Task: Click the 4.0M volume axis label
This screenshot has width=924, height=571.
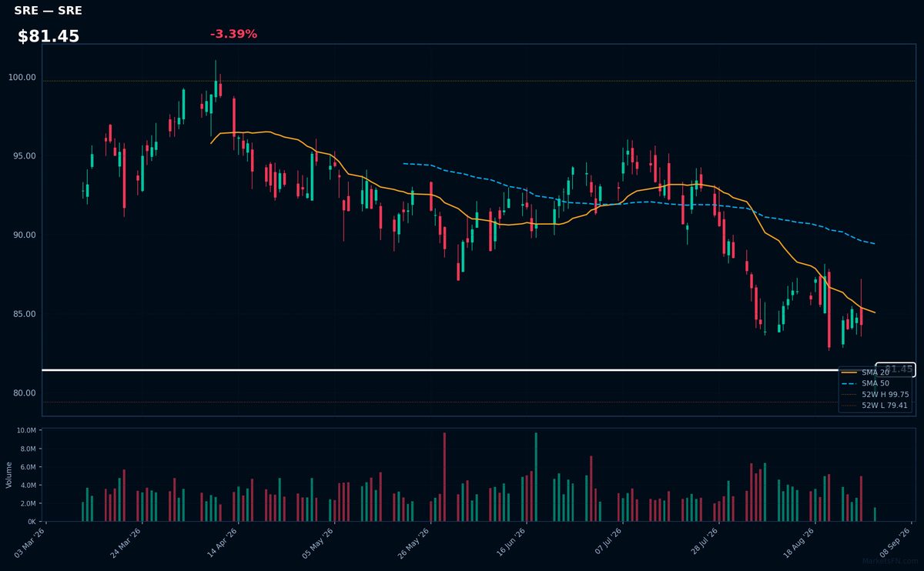Action: point(28,485)
